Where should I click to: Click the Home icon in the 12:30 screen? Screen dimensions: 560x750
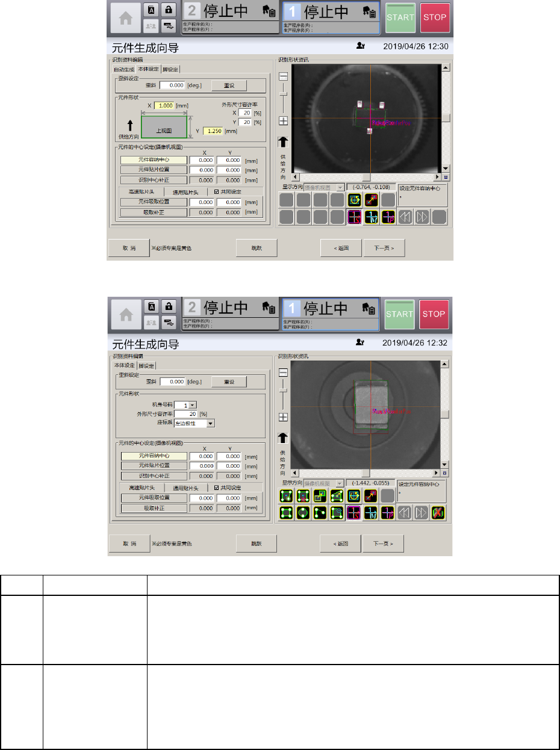click(x=126, y=19)
